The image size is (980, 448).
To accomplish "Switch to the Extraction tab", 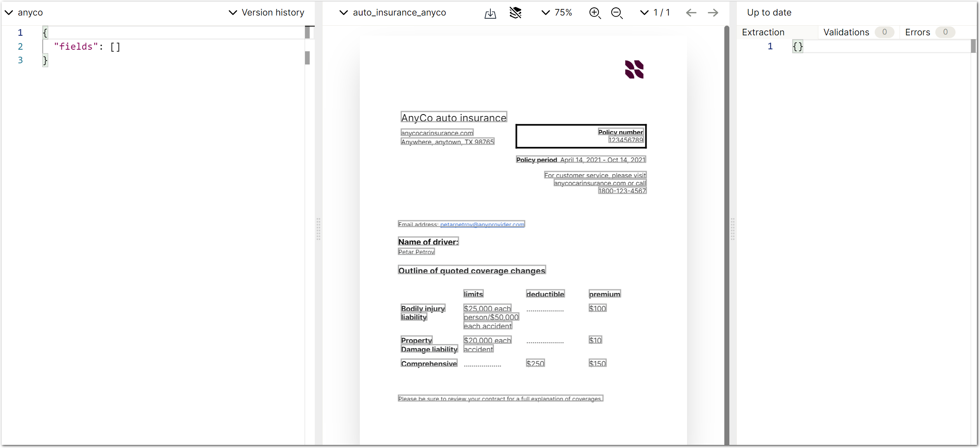I will click(x=763, y=32).
